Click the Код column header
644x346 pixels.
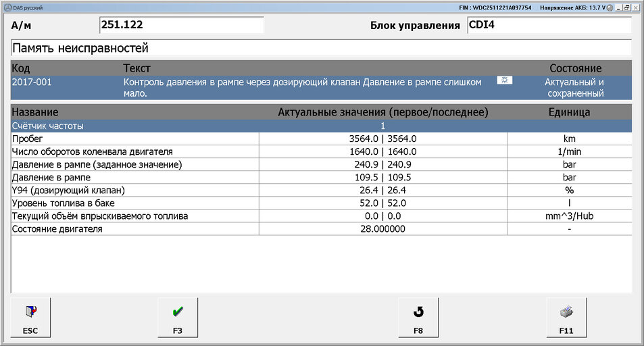20,68
